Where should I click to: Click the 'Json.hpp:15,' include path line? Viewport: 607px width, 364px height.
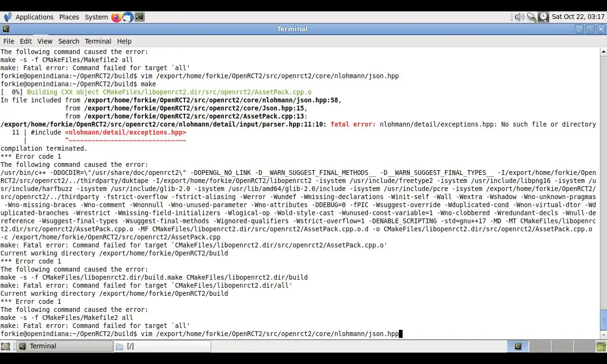coord(186,108)
